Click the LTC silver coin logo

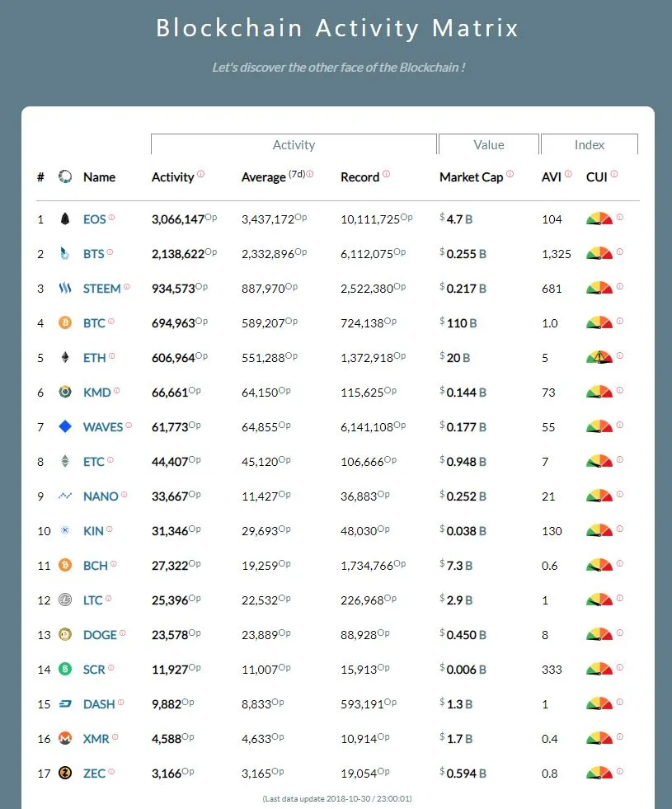coord(65,600)
